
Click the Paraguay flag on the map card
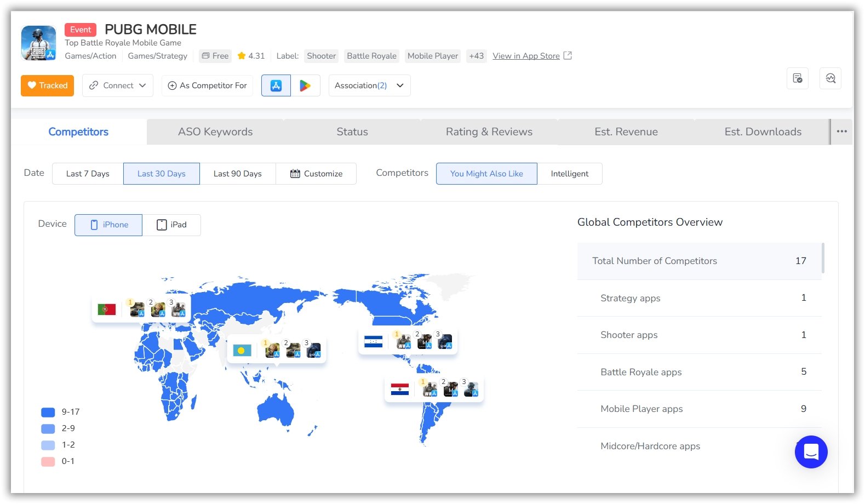[x=400, y=390]
